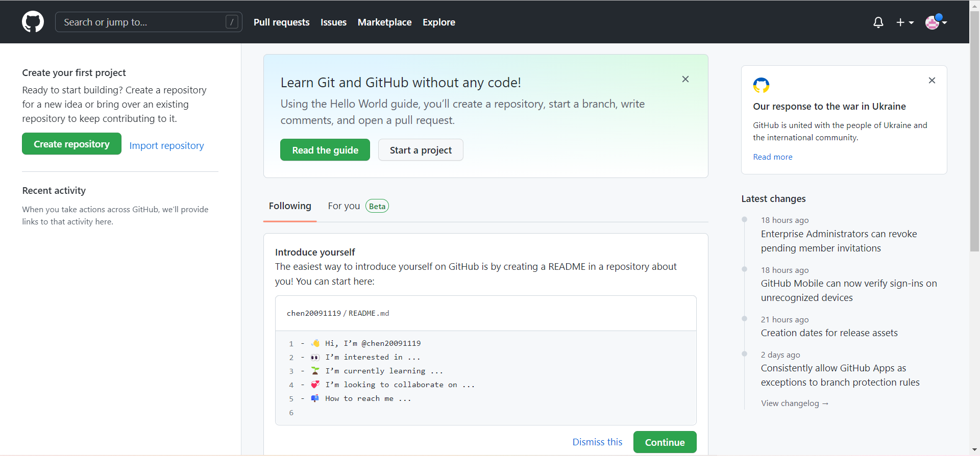Open the plus create-new menu
This screenshot has width=980, height=456.
coord(905,22)
